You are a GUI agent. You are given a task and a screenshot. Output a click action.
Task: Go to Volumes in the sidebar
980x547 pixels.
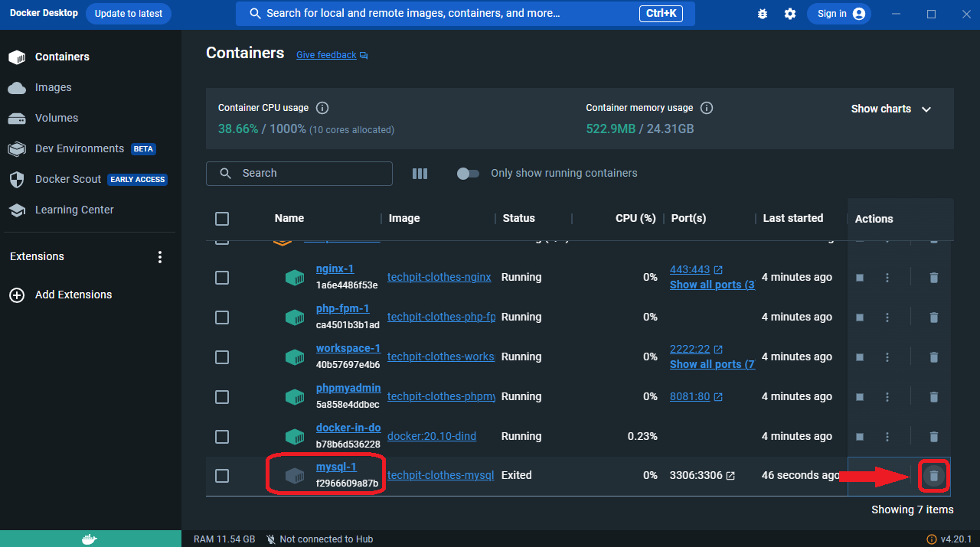point(56,118)
